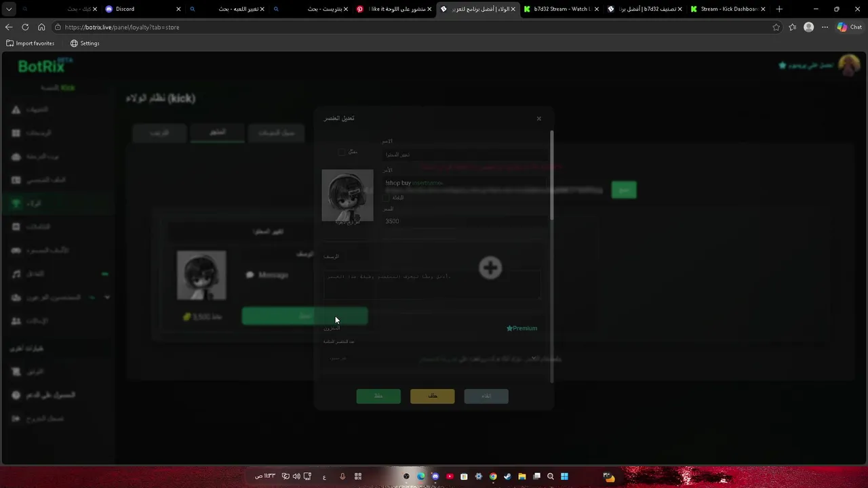Open Settings from the bookmarks bar
The image size is (868, 488).
[x=85, y=43]
